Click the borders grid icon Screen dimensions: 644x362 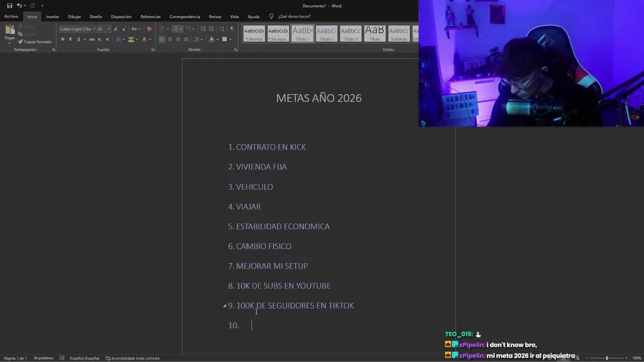224,39
